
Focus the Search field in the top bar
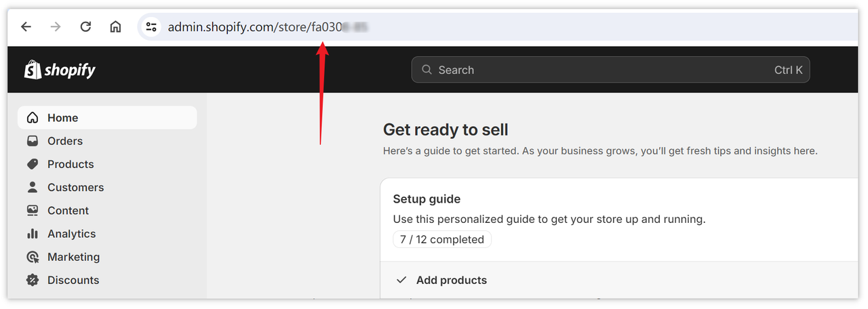610,70
